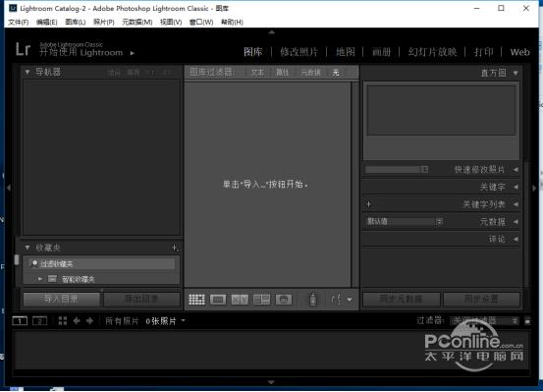Open sort direction icon in toolbar
543x392 pixels.
tap(336, 299)
